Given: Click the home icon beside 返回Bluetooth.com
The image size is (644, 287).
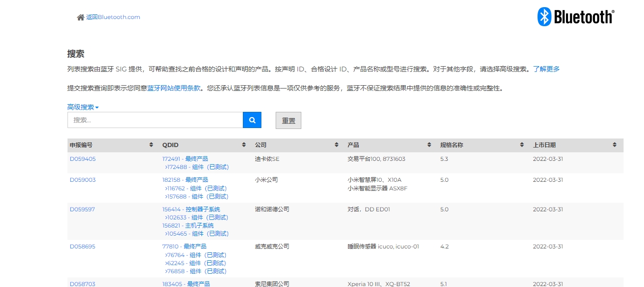Looking at the screenshot, I should [80, 18].
